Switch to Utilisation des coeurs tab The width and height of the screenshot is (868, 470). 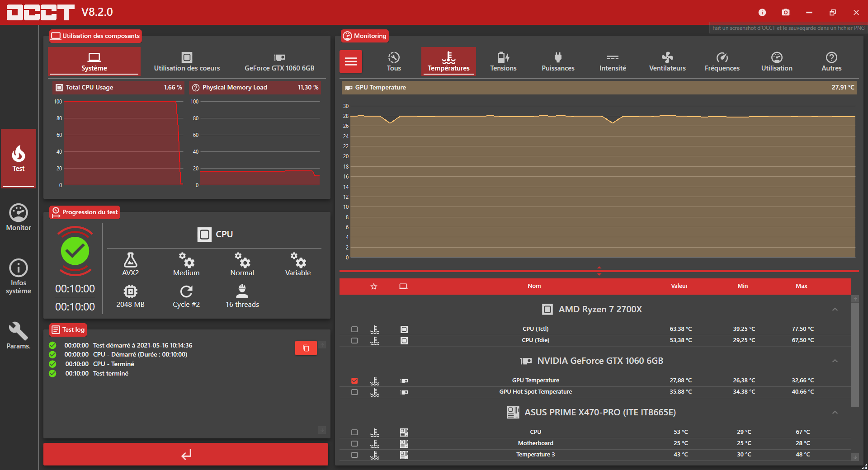pos(187,61)
